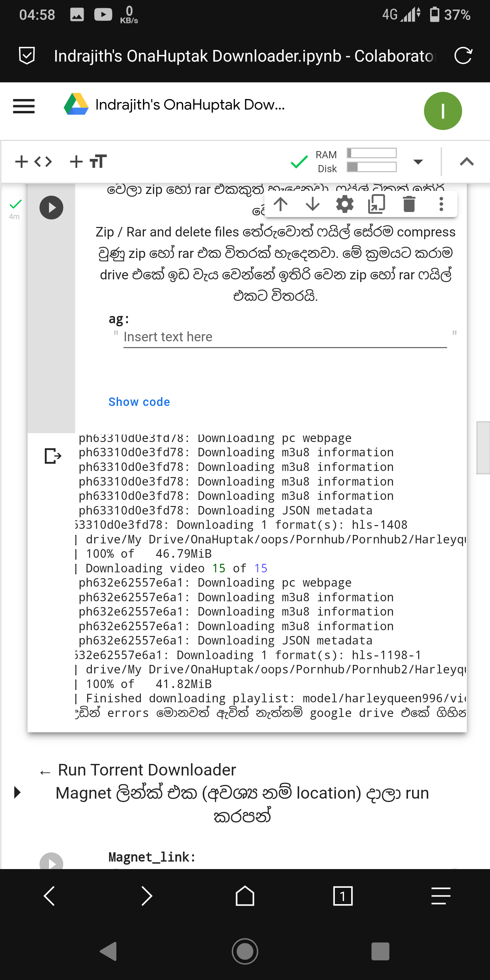
Task: Open the browser home page
Action: click(x=245, y=896)
